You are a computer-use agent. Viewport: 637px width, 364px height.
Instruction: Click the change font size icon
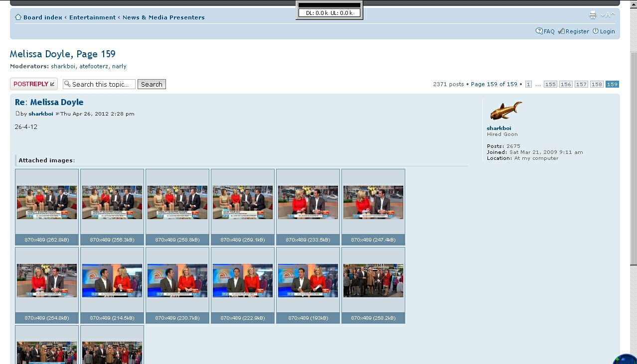pos(608,15)
